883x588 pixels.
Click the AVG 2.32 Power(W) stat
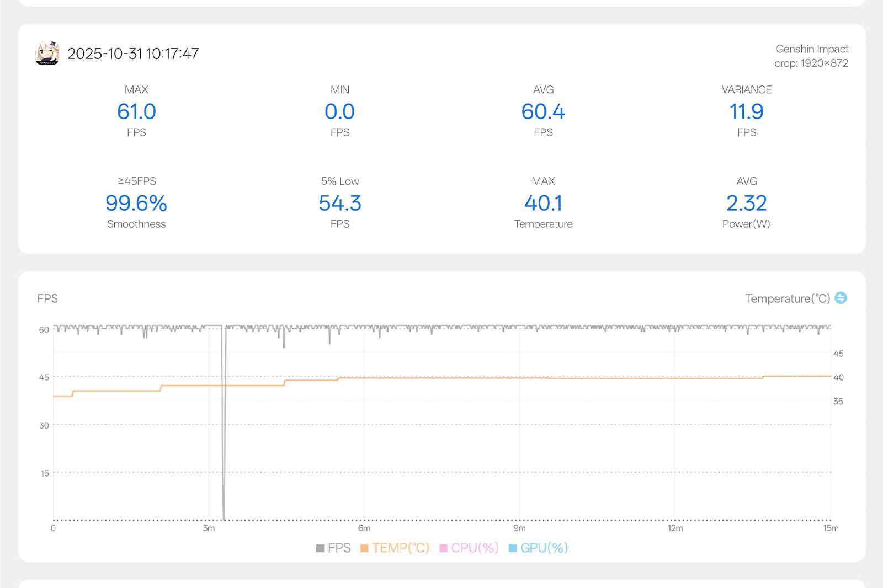click(x=746, y=204)
